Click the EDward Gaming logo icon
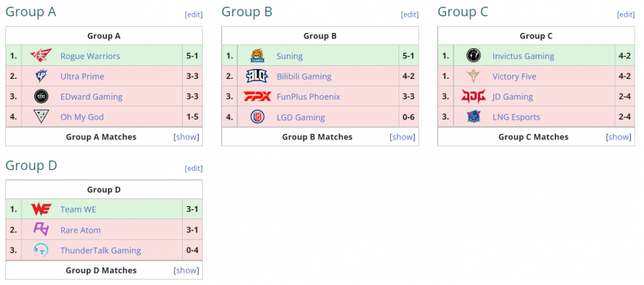This screenshot has width=644, height=285. point(41,97)
